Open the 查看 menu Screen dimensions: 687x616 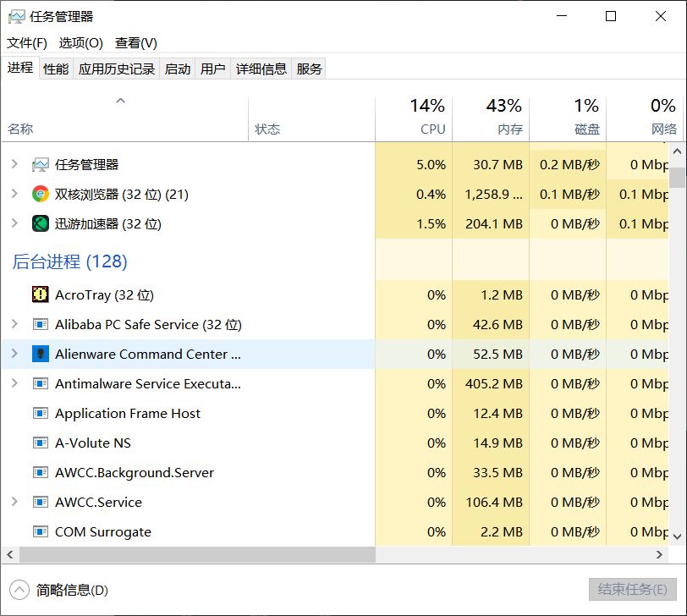click(x=135, y=42)
